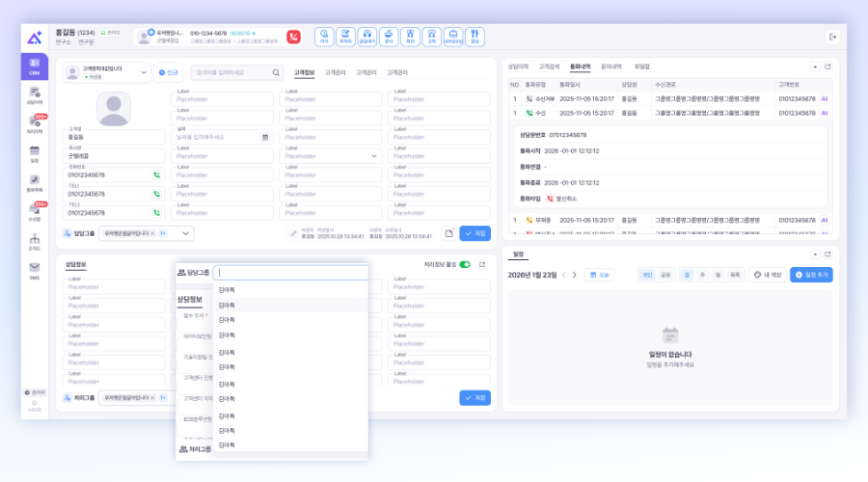868x482 pixels.
Task: Click the calendar icon in the date field
Action: [x=265, y=137]
